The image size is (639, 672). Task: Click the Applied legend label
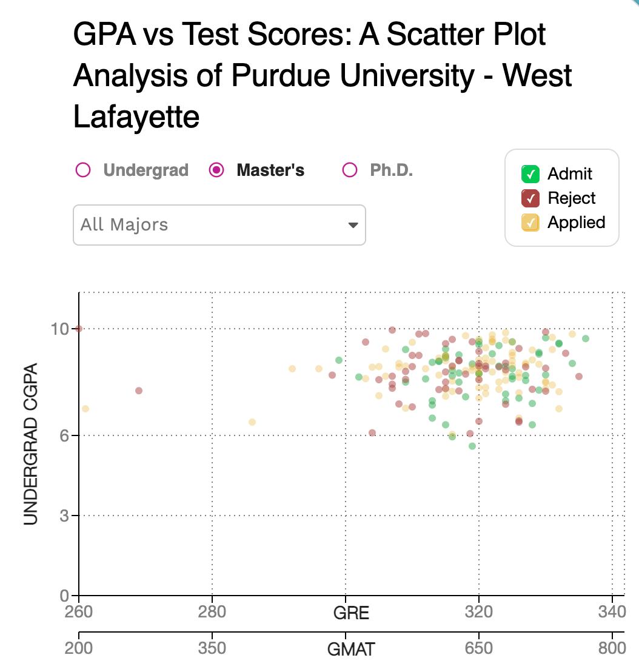576,223
